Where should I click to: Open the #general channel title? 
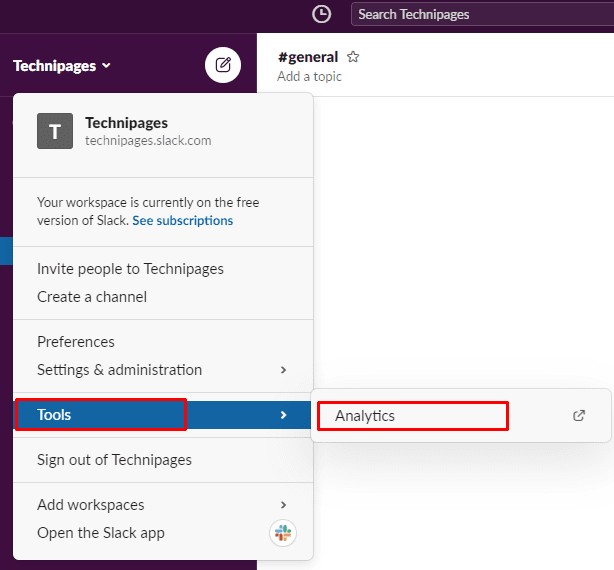coord(308,57)
